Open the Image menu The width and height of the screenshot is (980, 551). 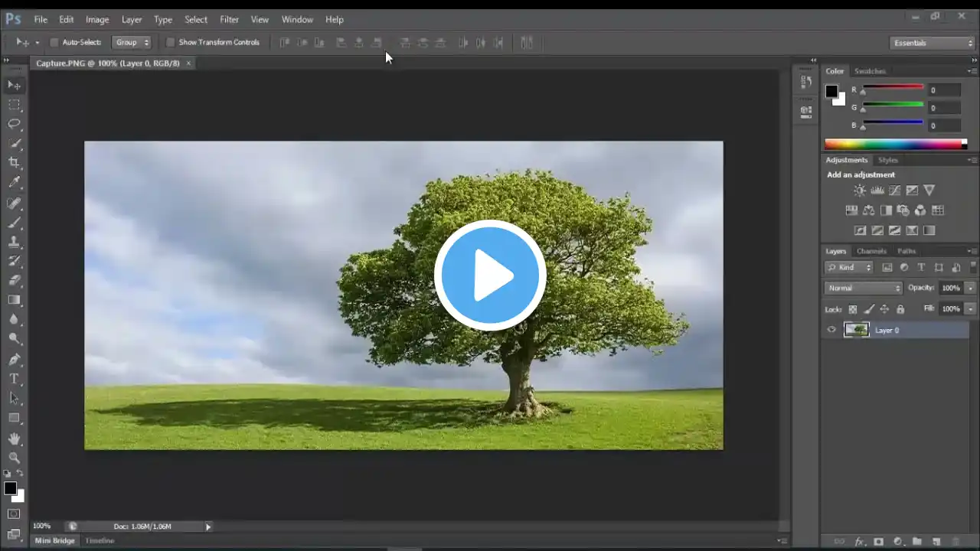click(x=97, y=19)
